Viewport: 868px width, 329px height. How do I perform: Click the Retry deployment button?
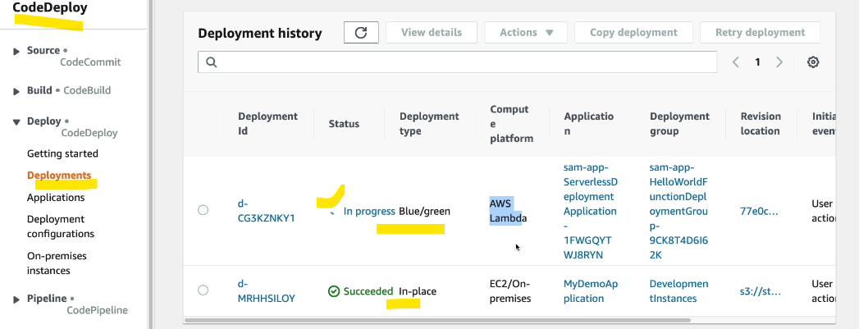click(760, 33)
